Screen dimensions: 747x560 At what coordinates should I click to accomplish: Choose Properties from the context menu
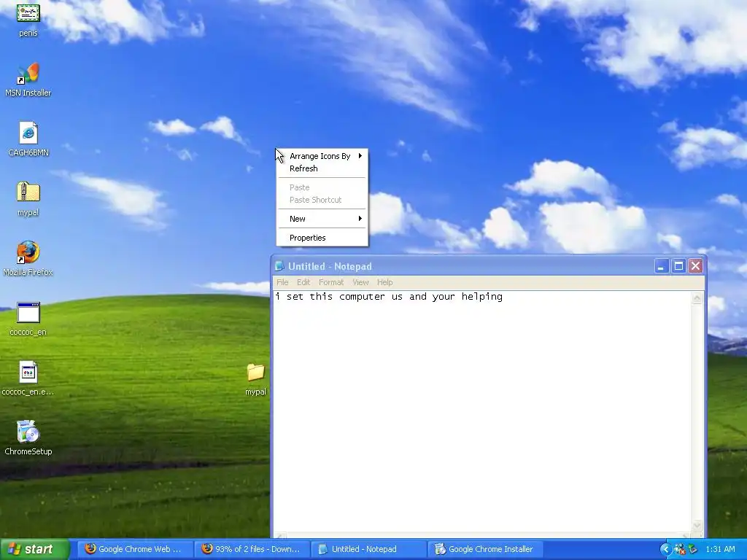[322, 238]
